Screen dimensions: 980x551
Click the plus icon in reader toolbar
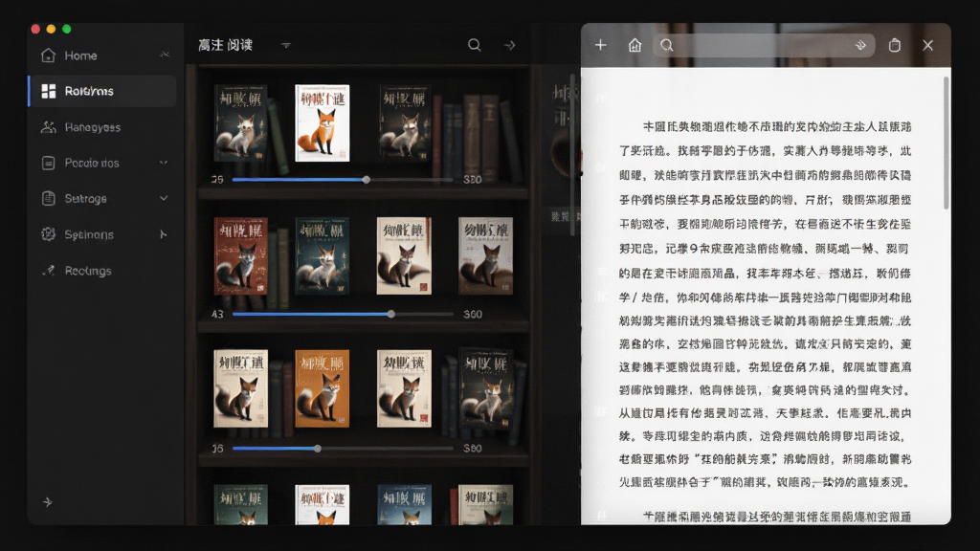601,45
